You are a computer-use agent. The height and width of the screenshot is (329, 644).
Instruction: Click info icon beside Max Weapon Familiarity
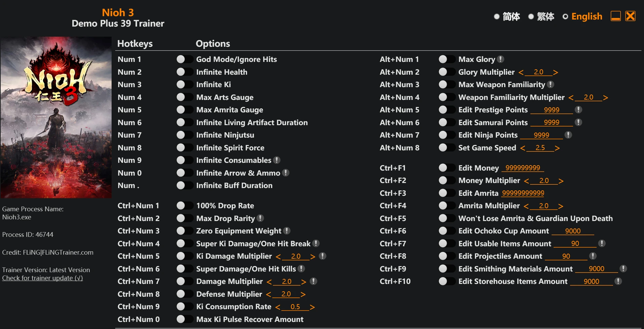(x=550, y=84)
